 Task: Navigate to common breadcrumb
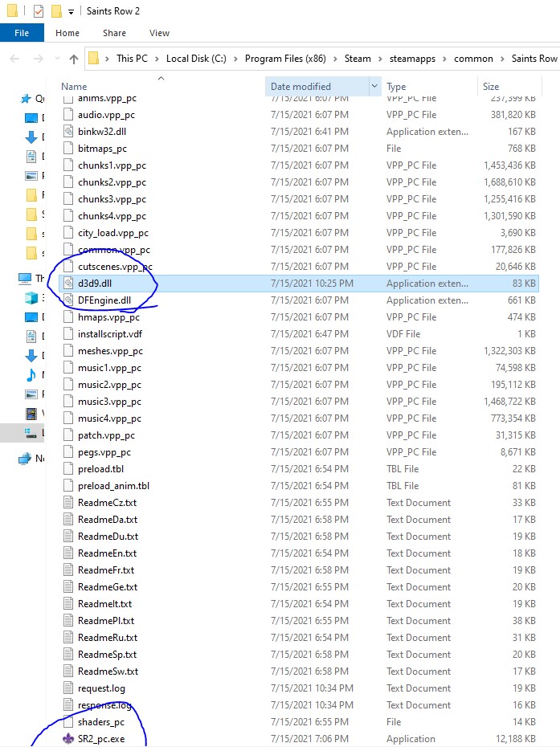(473, 59)
